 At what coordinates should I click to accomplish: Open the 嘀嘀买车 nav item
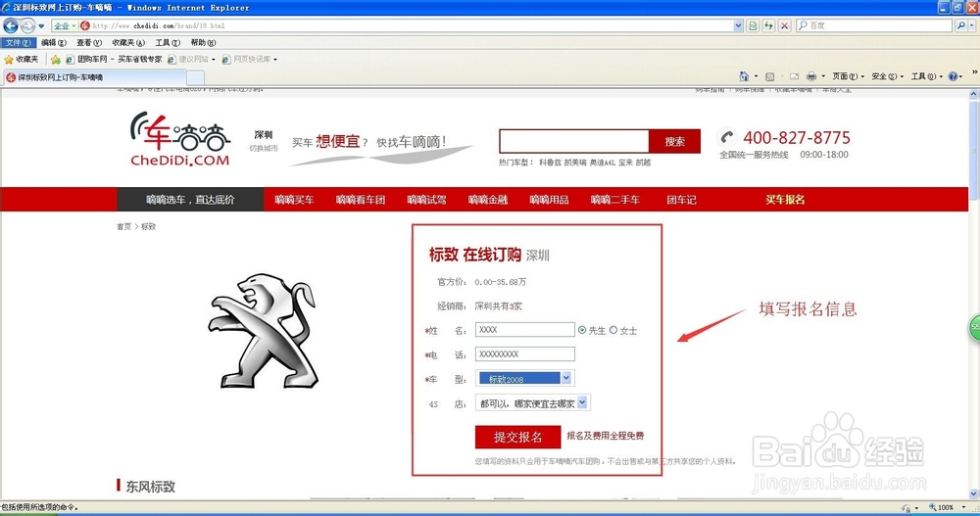point(294,200)
